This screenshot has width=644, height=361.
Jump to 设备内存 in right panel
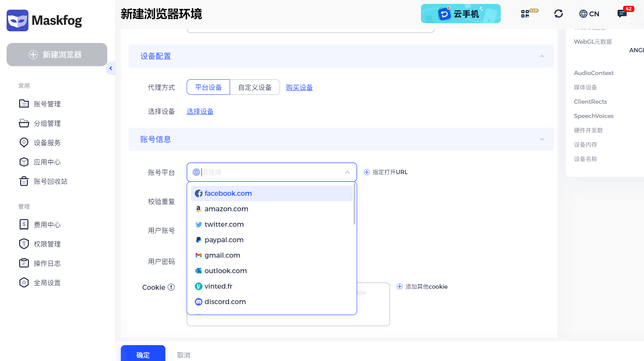(x=586, y=145)
